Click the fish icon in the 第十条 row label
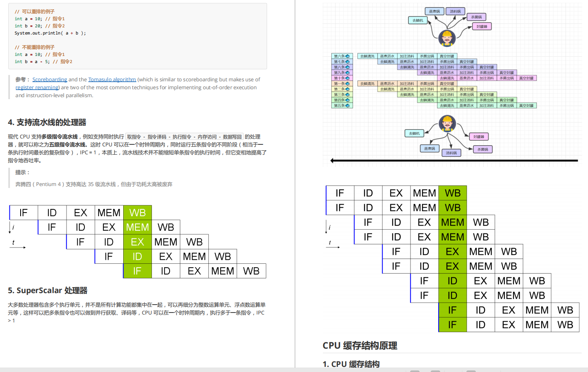Screen dimensions: 588x372 [x=347, y=78]
